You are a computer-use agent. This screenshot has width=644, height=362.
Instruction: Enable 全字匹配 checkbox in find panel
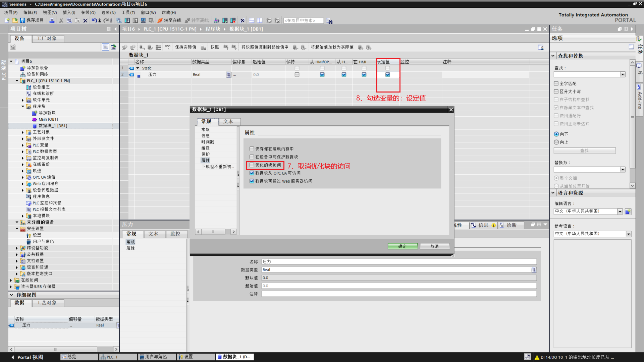coord(556,83)
